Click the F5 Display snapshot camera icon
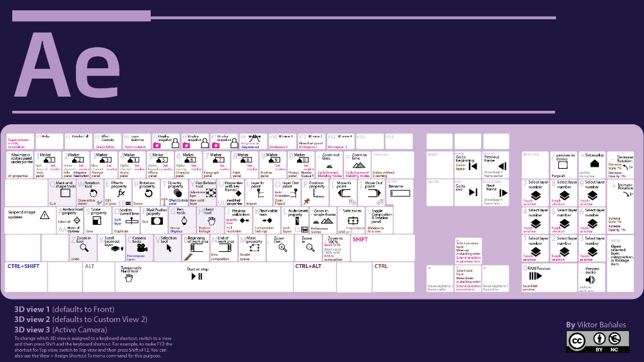Screen dimensions: 644x362 [157, 145]
